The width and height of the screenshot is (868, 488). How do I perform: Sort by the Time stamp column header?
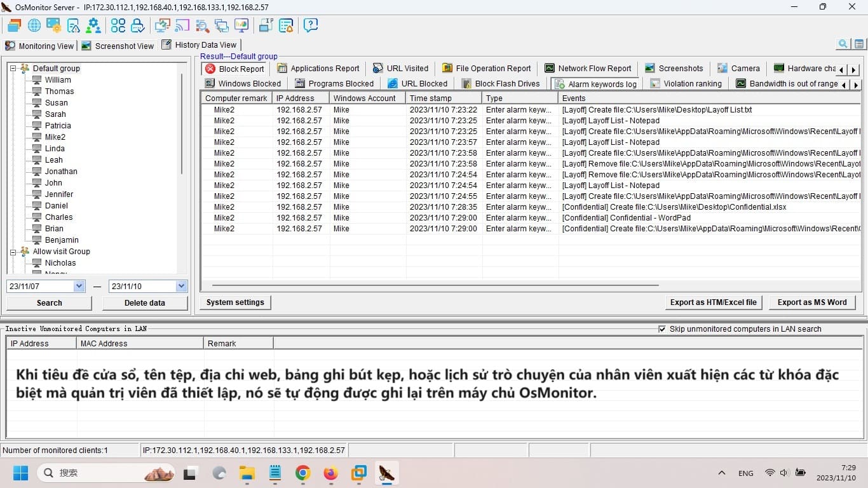[444, 98]
